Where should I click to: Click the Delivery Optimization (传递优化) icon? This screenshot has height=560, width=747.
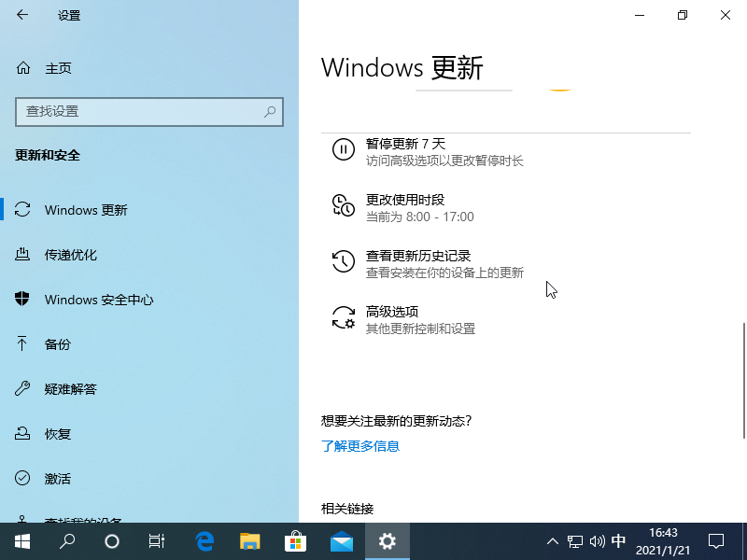[23, 255]
